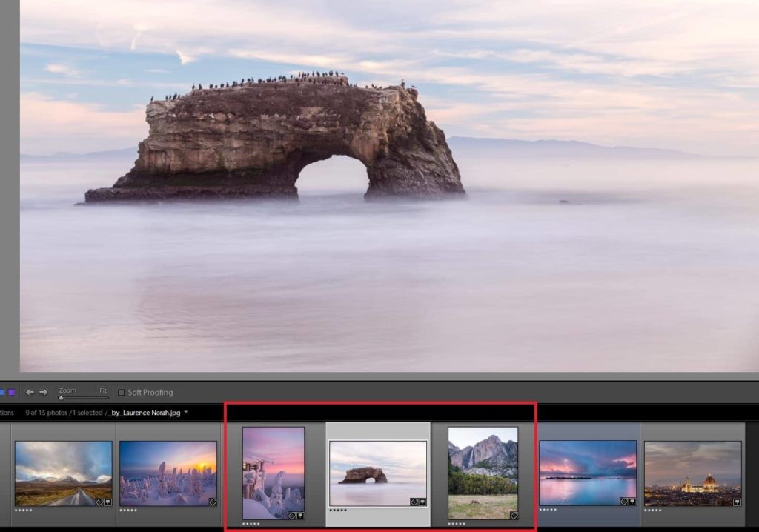Click the left arrow to go to previous photo
This screenshot has height=532, width=759.
(x=30, y=391)
